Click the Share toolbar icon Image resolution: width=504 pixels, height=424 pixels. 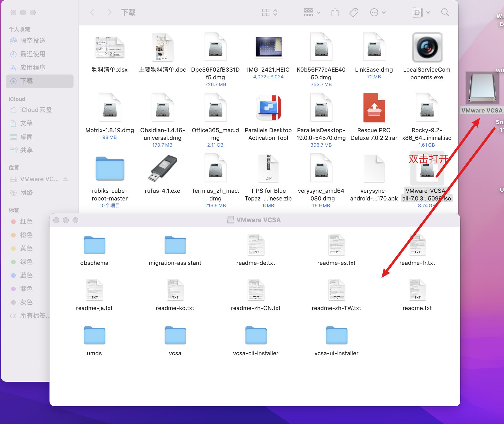coord(335,12)
